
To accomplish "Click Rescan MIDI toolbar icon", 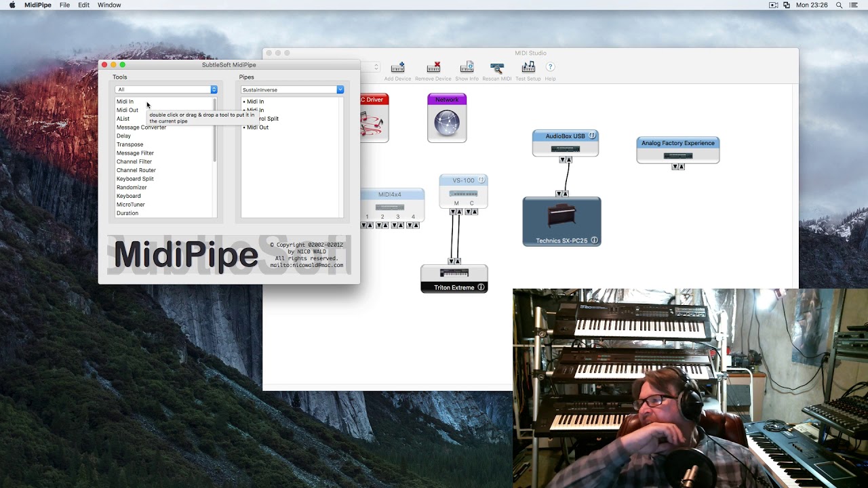I will [497, 68].
